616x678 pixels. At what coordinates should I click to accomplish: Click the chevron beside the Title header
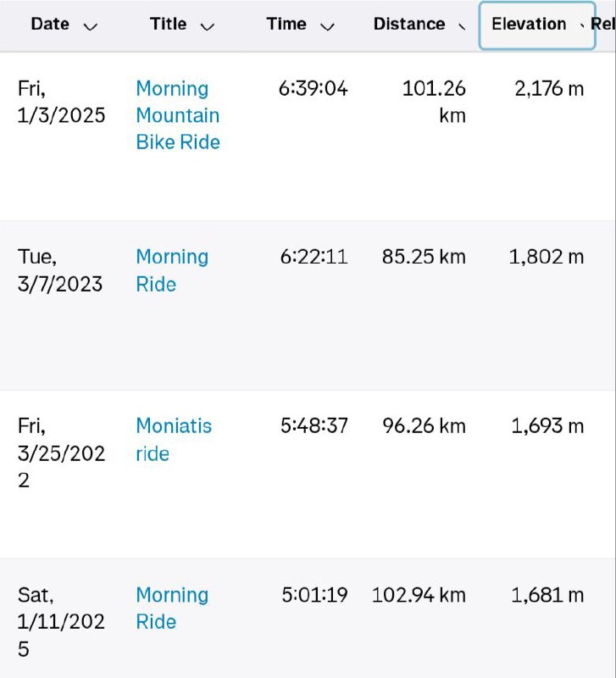[208, 27]
